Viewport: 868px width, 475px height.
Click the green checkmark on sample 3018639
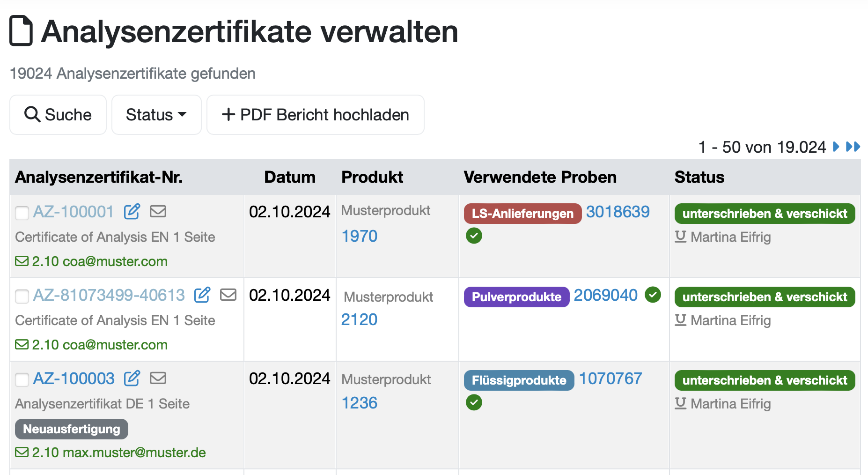pos(474,236)
